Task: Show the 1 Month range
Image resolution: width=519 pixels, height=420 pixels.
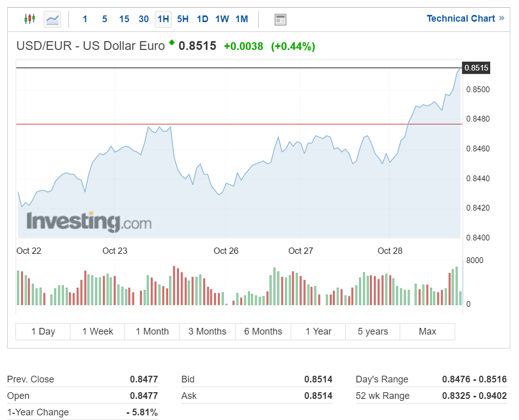Action: 152,331
